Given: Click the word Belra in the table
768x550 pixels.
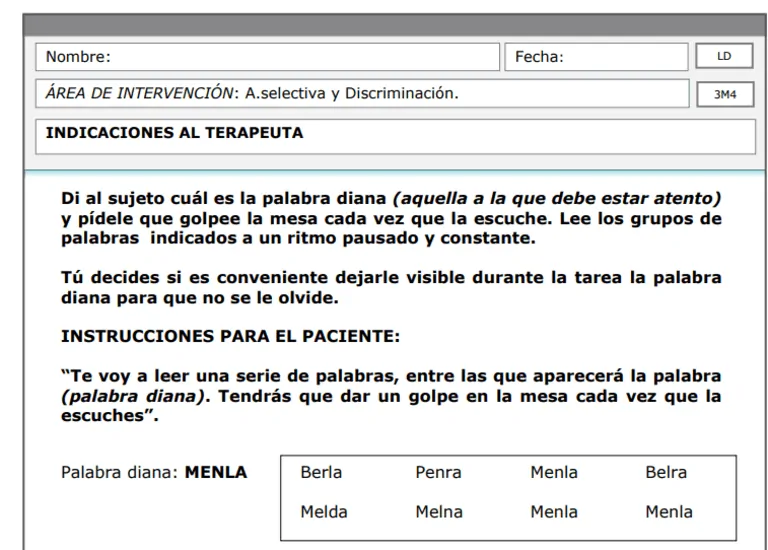Looking at the screenshot, I should pos(666,472).
